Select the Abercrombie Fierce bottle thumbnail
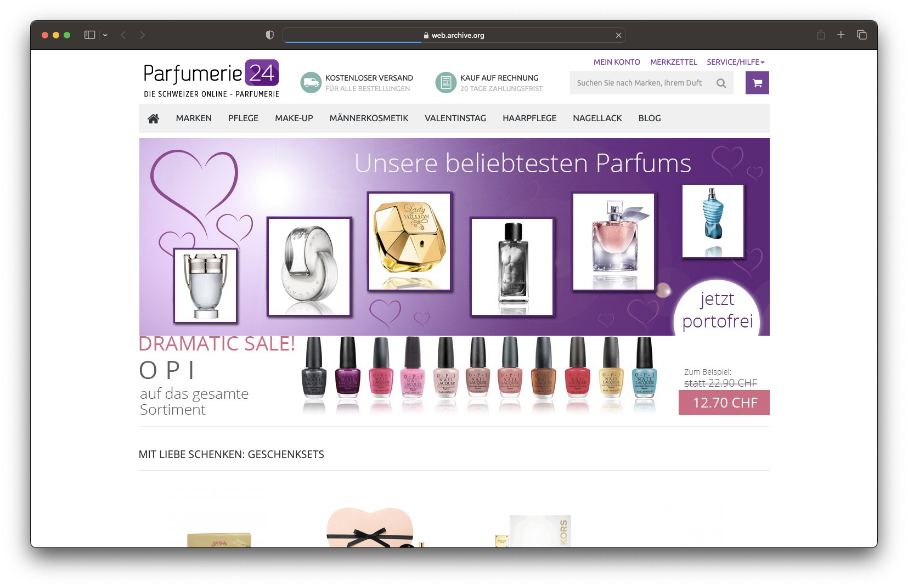The image size is (908, 588). point(512,267)
